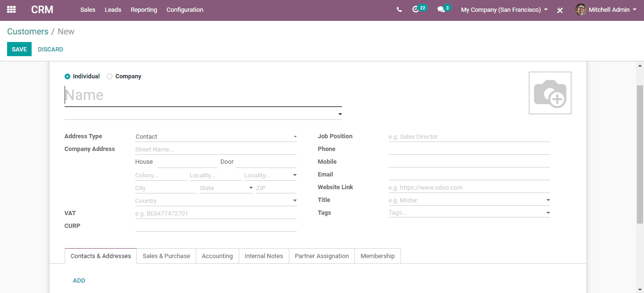The height and width of the screenshot is (293, 644).
Task: Switch to Contacts & Addresses tab
Action: (100, 256)
